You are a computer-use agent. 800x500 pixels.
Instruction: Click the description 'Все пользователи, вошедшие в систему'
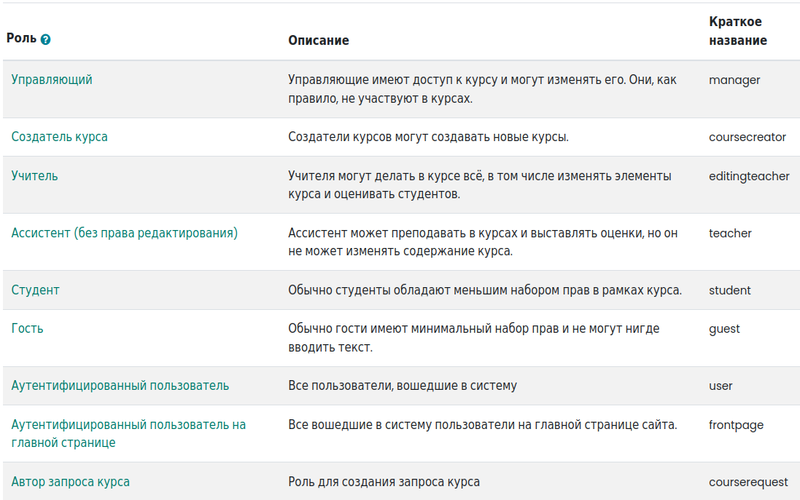click(402, 386)
